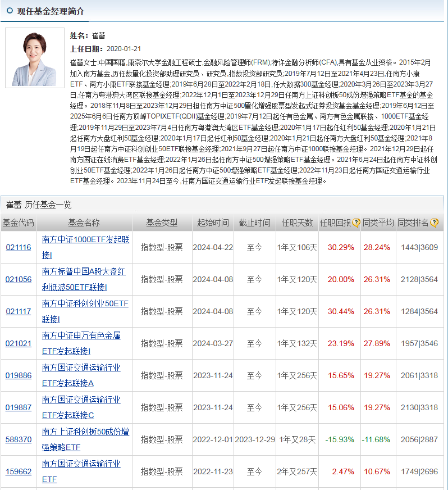Image resolution: width=448 pixels, height=490 pixels.
Task: Click the 基金名称 column header
Action: (x=84, y=223)
